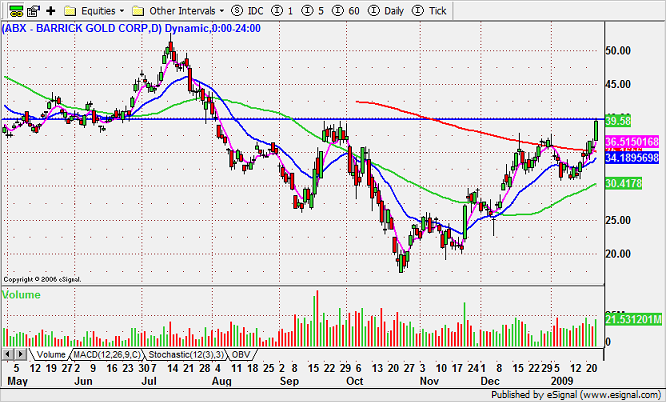Click the green chain-link icon in the toolbar
This screenshot has width=666, height=402.
click(16, 11)
